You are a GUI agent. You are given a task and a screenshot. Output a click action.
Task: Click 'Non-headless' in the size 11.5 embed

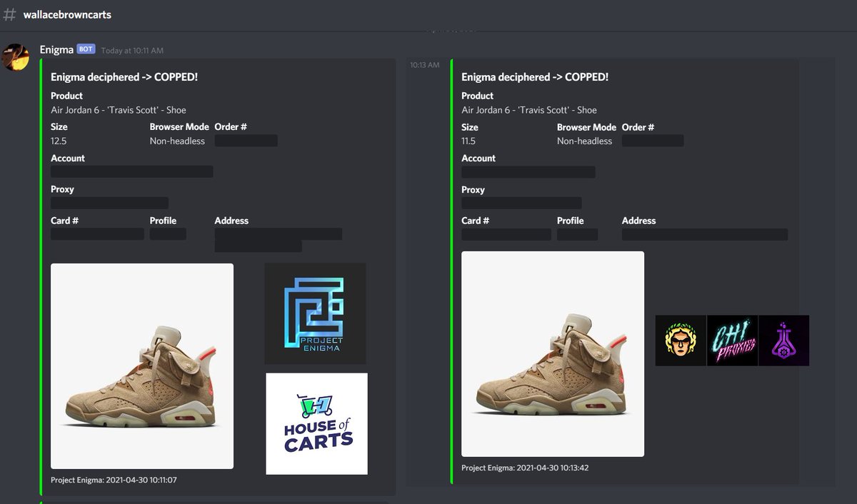tap(585, 141)
